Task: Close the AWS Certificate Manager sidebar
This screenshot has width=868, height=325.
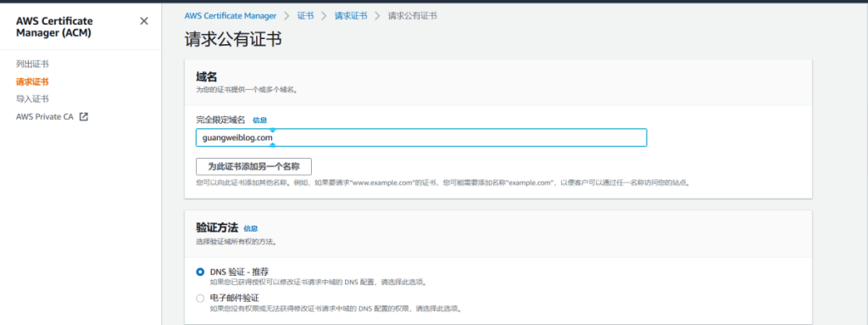Action: [x=144, y=21]
